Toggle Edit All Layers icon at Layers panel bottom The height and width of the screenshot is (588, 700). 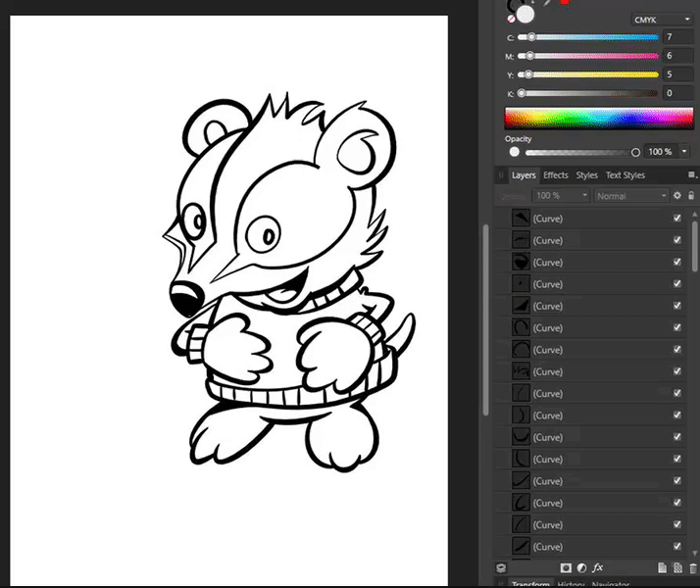[x=501, y=568]
